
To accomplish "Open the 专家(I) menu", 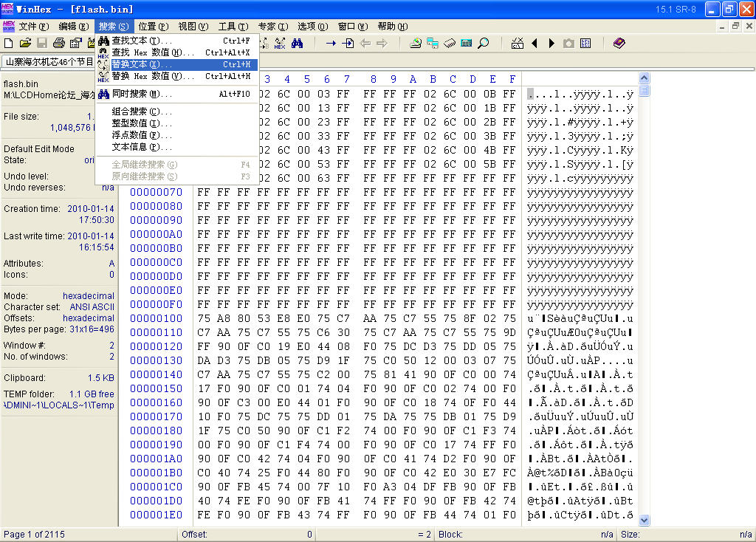I will 273,27.
